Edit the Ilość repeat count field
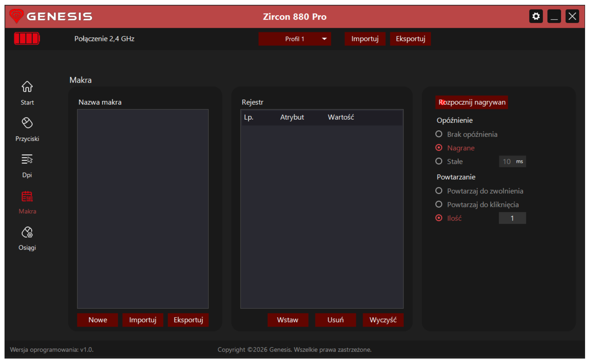 click(512, 218)
